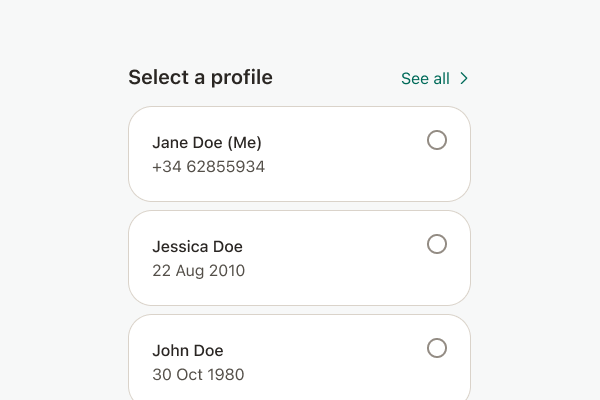Viewport: 600px width, 400px height.
Task: Click the birth date 22 Aug 2010
Action: [199, 271]
